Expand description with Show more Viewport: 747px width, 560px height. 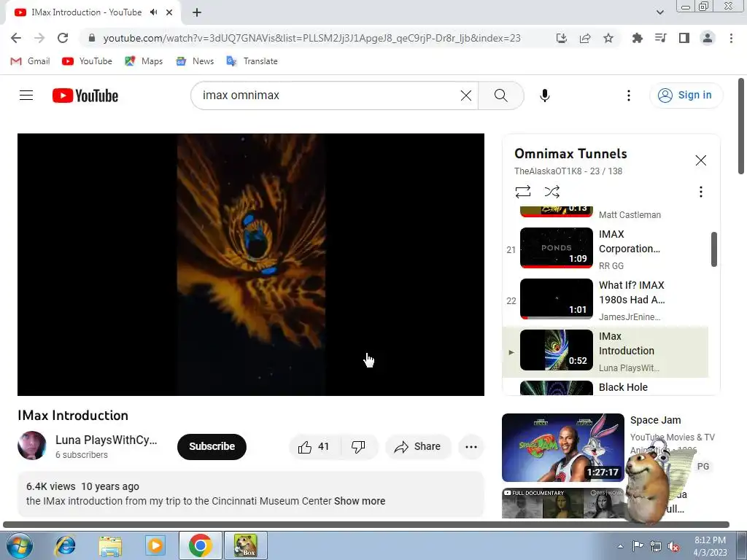pos(359,501)
